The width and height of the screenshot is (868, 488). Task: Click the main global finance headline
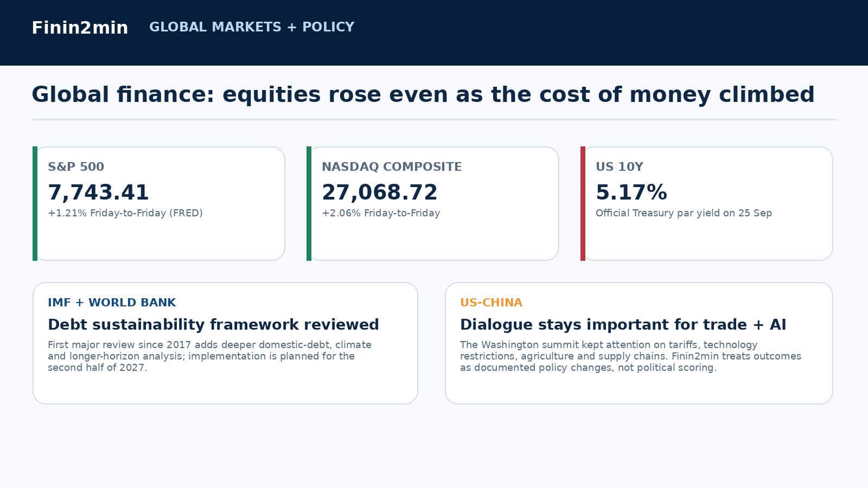[423, 94]
